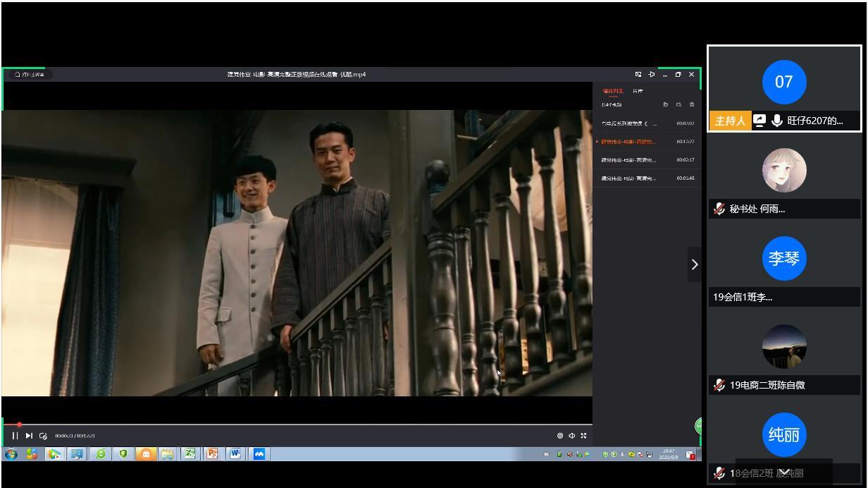Open PowerPoint from the Windows taskbar

pyautogui.click(x=211, y=454)
